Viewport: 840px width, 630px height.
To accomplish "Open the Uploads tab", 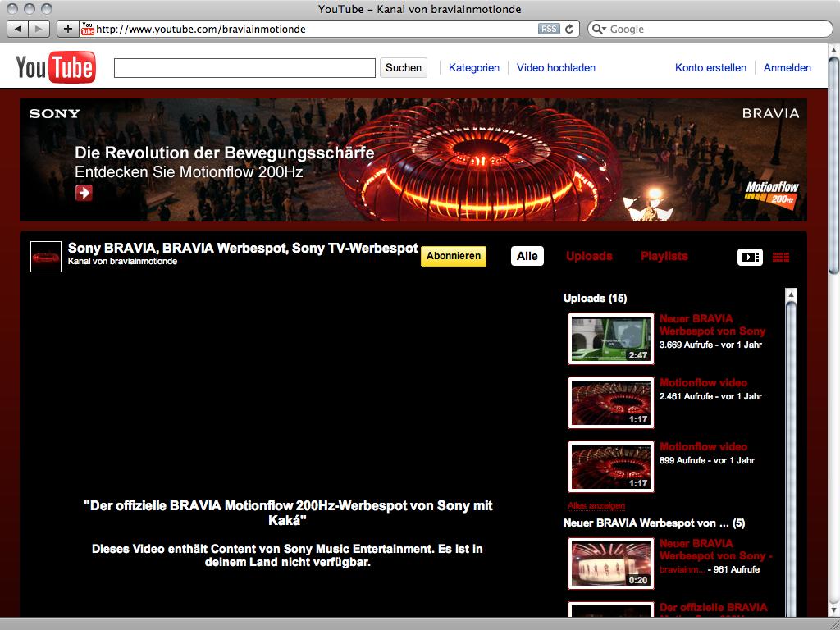I will pyautogui.click(x=589, y=256).
